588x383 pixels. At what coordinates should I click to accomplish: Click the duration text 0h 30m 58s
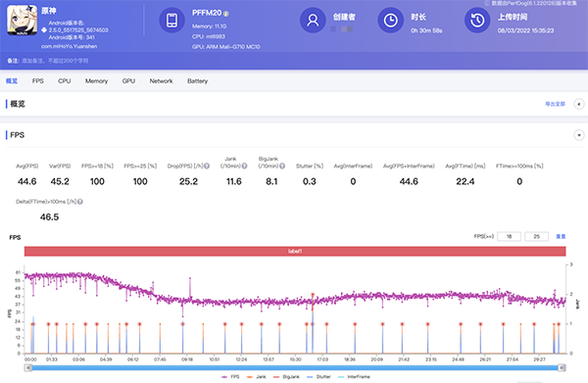point(426,30)
